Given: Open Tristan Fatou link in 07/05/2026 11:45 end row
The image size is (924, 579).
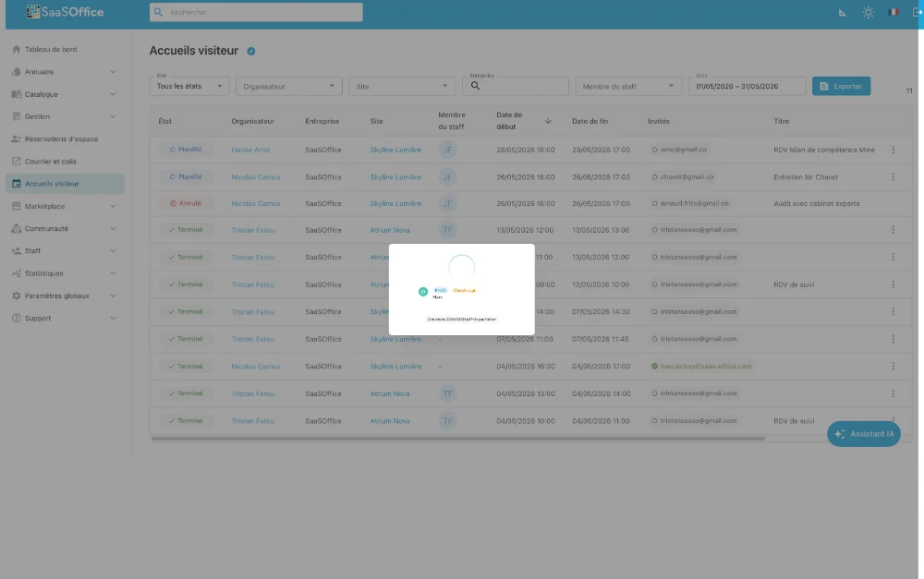Looking at the screenshot, I should (x=253, y=339).
